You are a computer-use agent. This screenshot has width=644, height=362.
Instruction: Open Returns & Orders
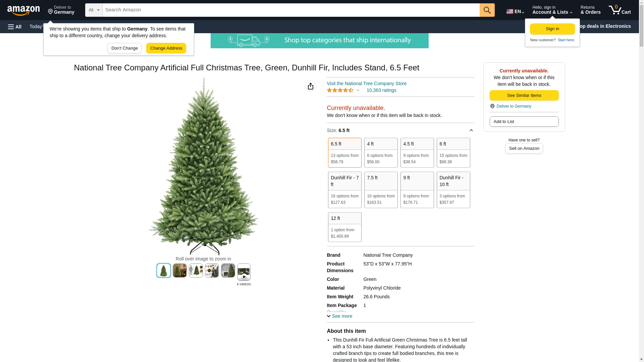coord(591,10)
